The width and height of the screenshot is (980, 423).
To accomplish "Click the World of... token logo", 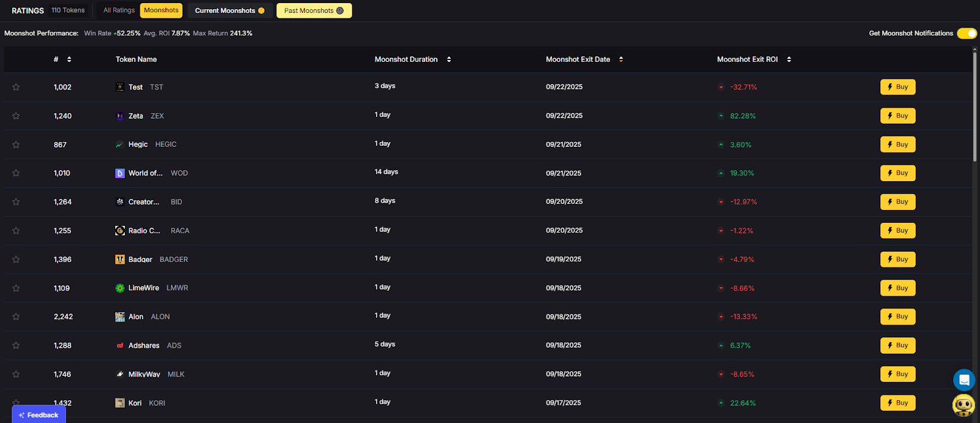I will [x=120, y=173].
